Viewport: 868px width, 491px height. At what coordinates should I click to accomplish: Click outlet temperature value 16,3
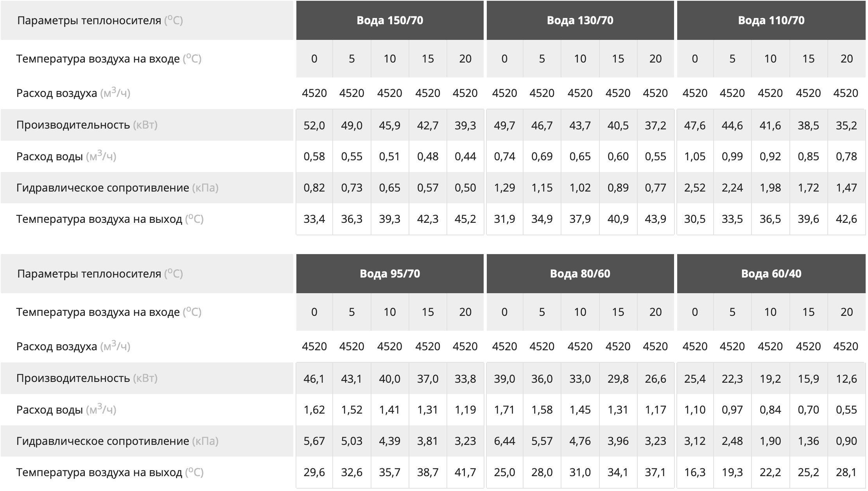click(695, 473)
